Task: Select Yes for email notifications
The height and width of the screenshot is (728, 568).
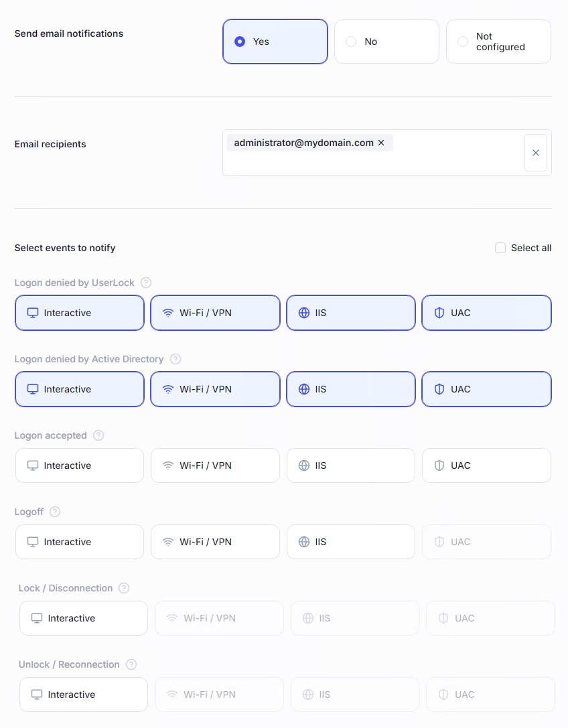Action: (275, 42)
